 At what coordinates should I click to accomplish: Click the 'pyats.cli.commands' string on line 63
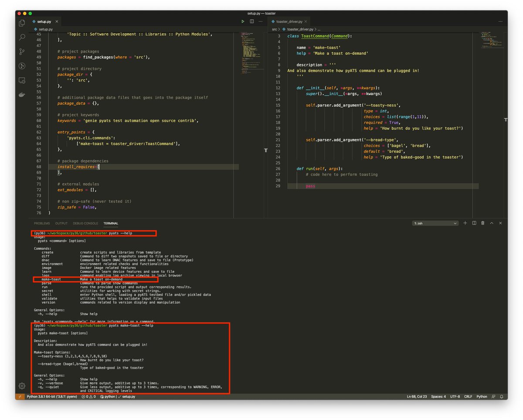pyautogui.click(x=90, y=138)
